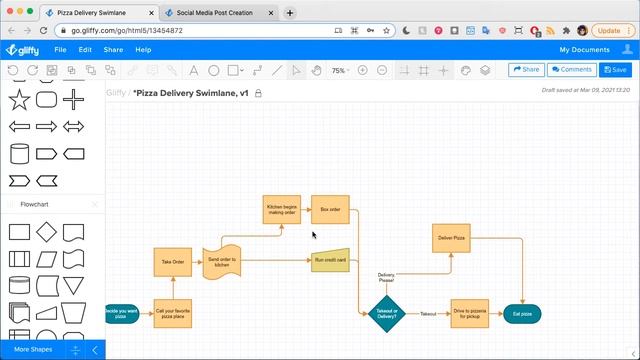The height and width of the screenshot is (360, 640).
Task: Select the cylinder shape
Action: [19, 153]
